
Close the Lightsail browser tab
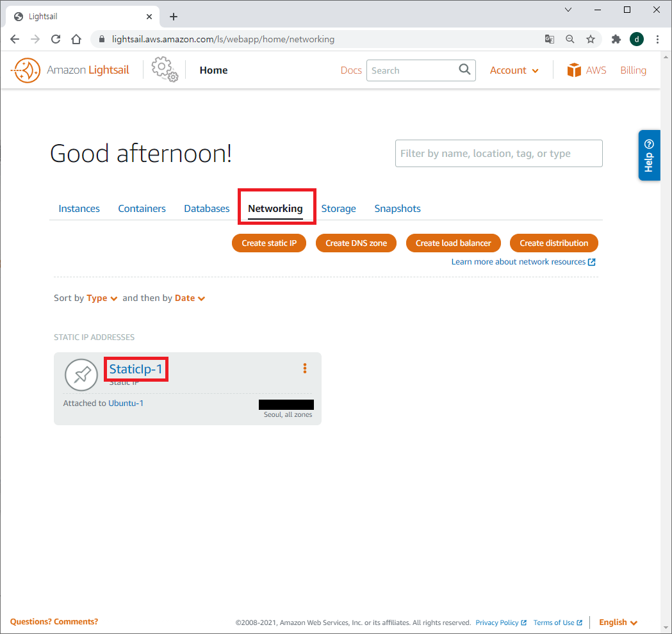point(149,17)
